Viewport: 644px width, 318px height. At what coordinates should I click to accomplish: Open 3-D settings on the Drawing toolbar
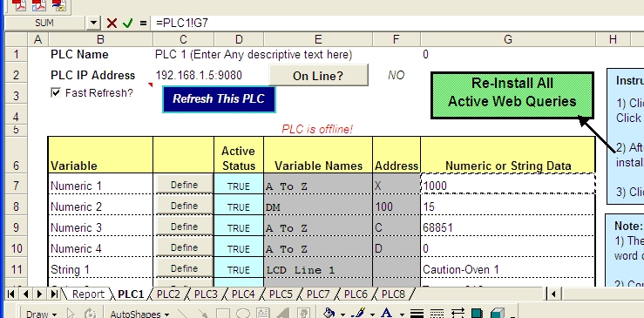click(x=498, y=314)
